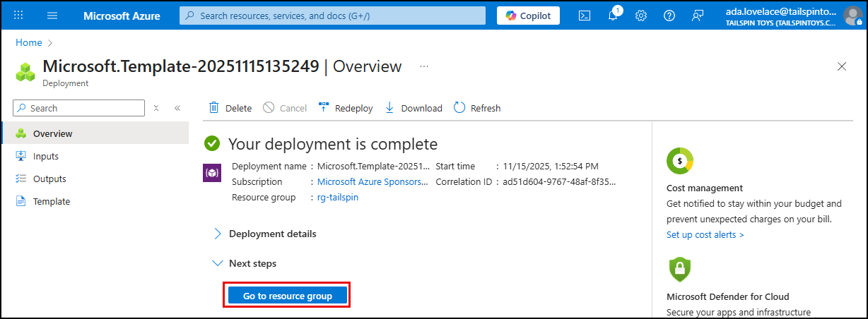Click the Refresh circular arrow icon
Image resolution: width=868 pixels, height=319 pixels.
coord(459,108)
